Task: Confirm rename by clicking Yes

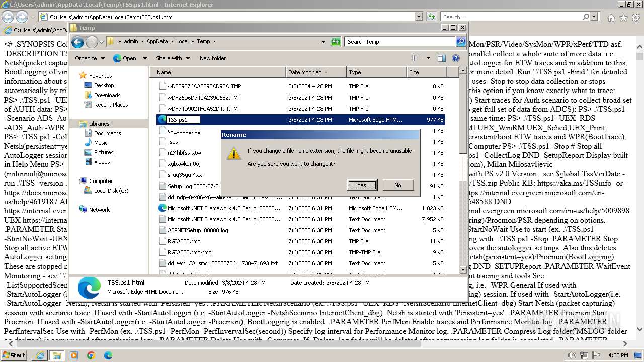Action: pos(362,185)
